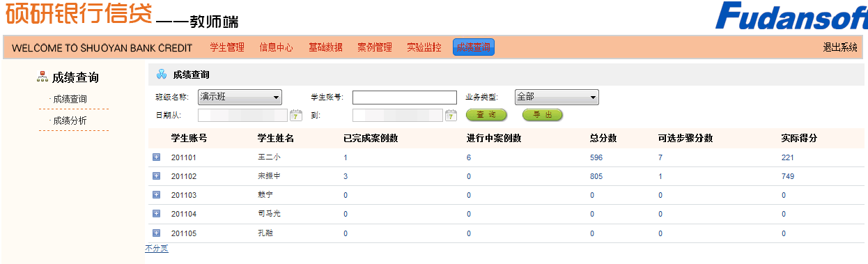Image resolution: width=868 pixels, height=264 pixels.
Task: Click the 可选步骤分数 column header
Action: pyautogui.click(x=685, y=138)
